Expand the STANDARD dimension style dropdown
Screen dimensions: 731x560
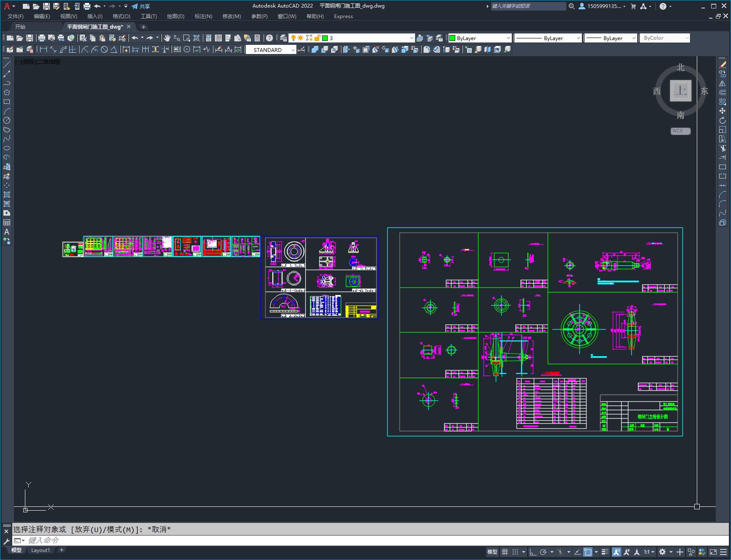(x=293, y=50)
